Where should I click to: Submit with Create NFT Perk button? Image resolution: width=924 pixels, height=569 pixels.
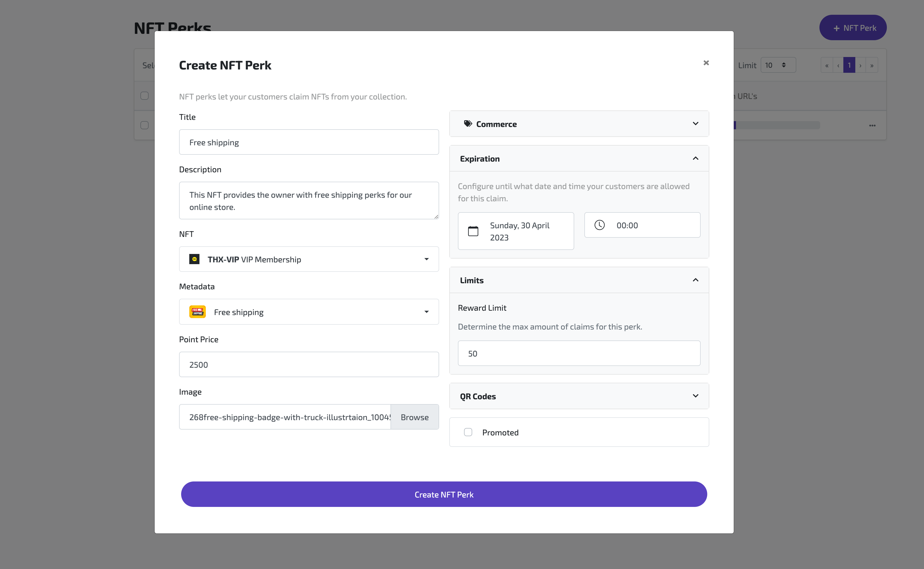point(444,494)
